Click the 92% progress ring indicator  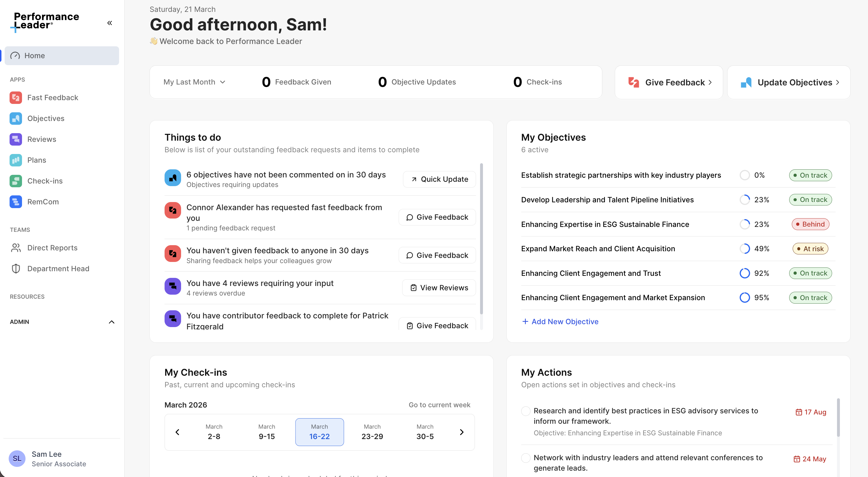744,273
